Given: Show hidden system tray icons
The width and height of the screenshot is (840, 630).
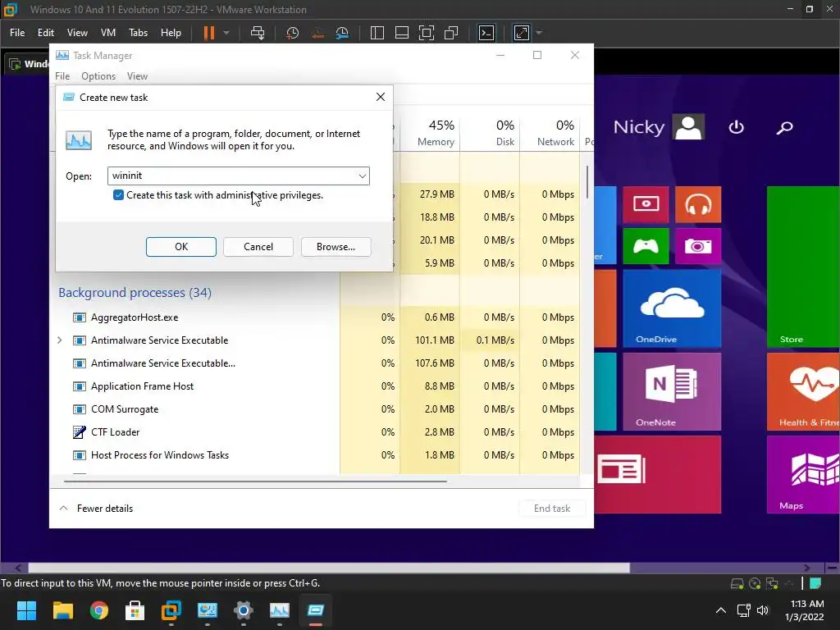Looking at the screenshot, I should 721,610.
